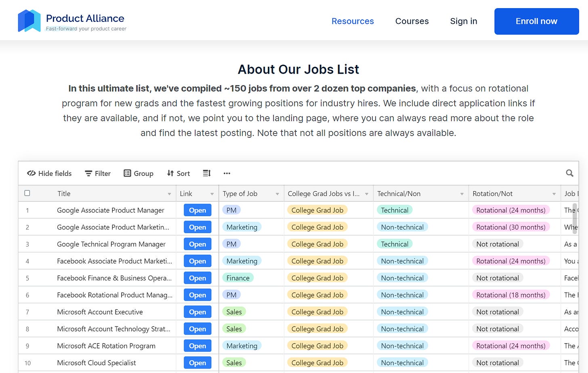Open the Sort options
This screenshot has height=373, width=588.
click(x=178, y=173)
